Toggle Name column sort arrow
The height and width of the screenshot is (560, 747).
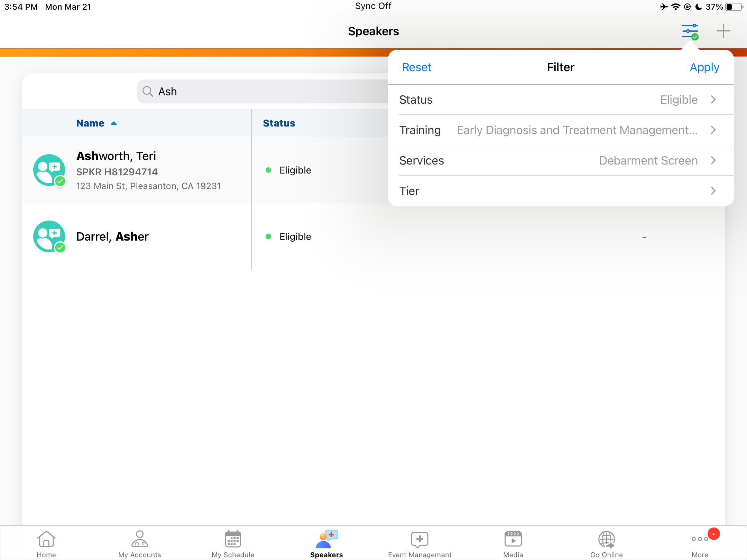tap(113, 123)
